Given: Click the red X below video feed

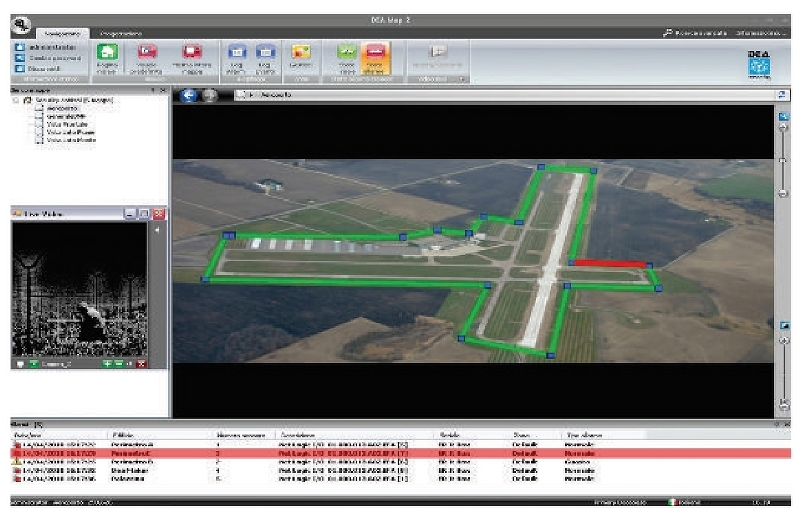Looking at the screenshot, I should [x=141, y=363].
